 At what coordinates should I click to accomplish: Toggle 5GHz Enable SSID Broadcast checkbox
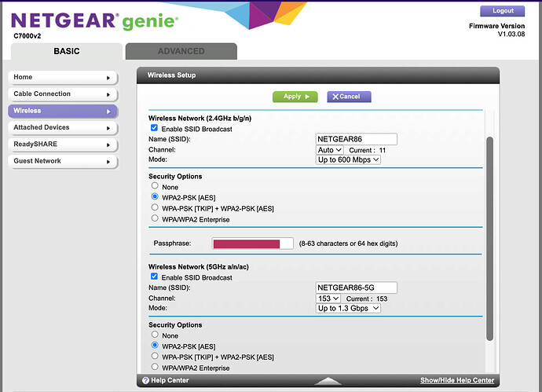click(x=154, y=277)
